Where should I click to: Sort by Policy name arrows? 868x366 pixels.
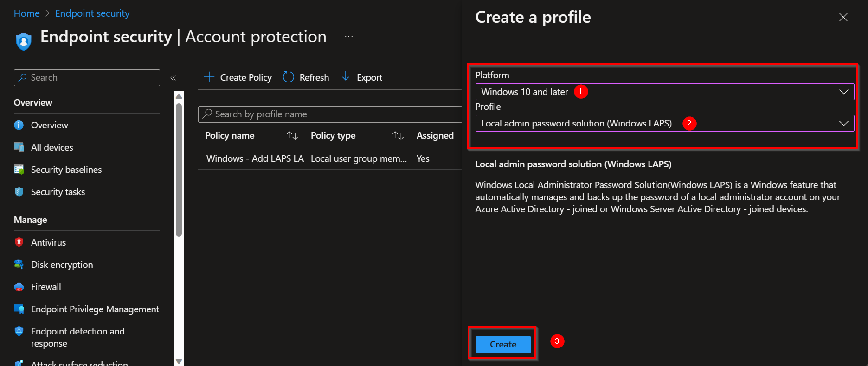point(292,135)
